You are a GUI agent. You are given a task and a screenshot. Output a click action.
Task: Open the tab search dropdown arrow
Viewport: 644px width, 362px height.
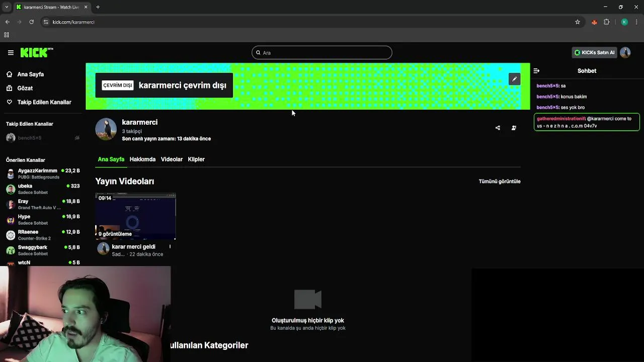point(6,7)
